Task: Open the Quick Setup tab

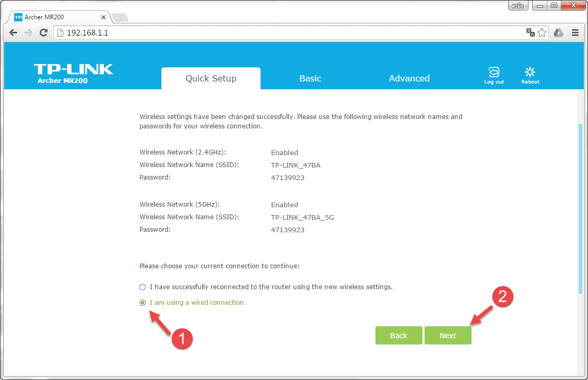Action: (211, 78)
